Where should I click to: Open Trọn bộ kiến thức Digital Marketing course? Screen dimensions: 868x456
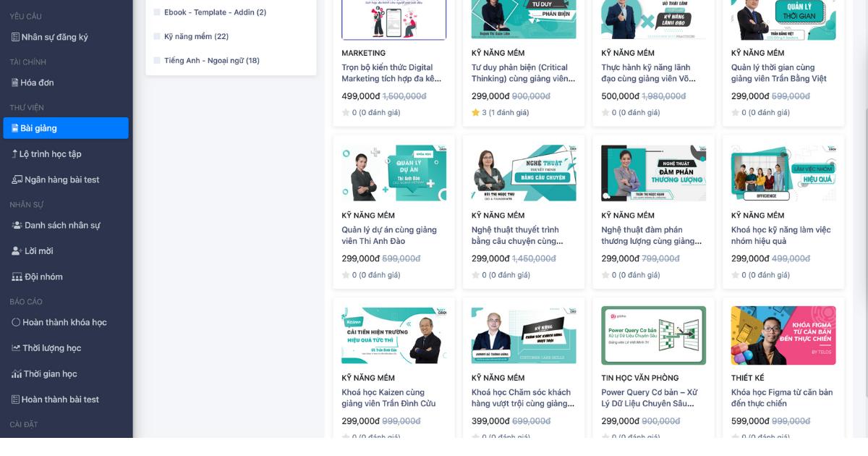coord(391,73)
